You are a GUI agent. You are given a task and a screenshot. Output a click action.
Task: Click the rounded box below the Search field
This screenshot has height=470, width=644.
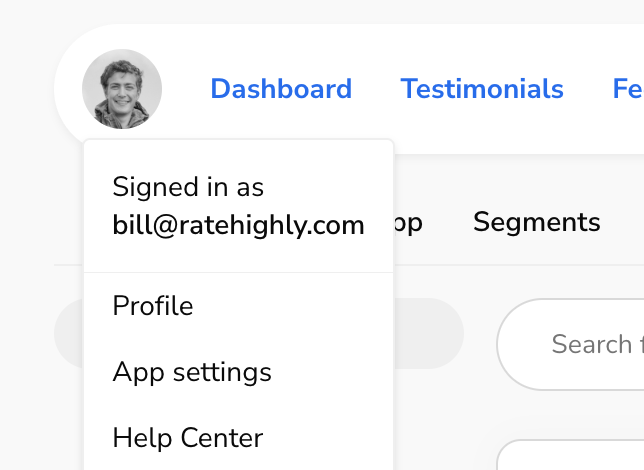(x=570, y=455)
